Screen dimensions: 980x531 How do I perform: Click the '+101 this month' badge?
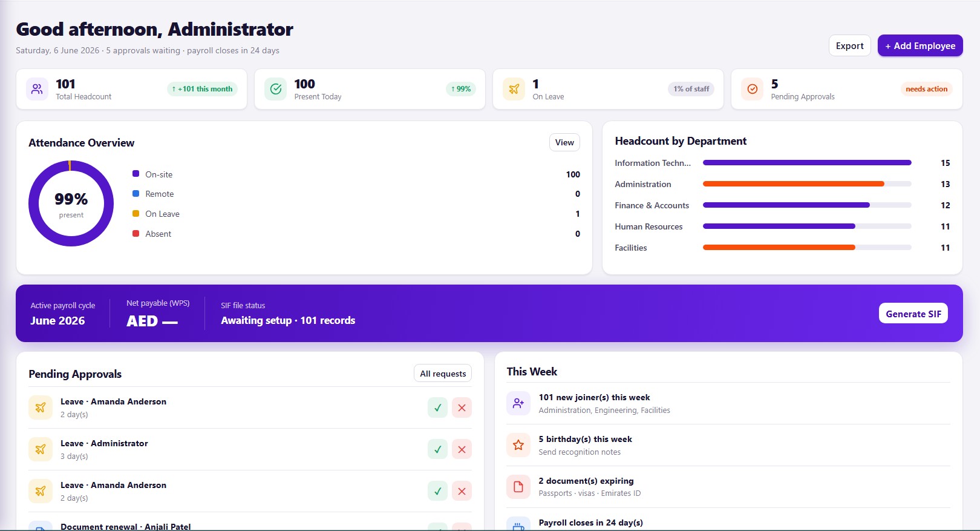[202, 89]
